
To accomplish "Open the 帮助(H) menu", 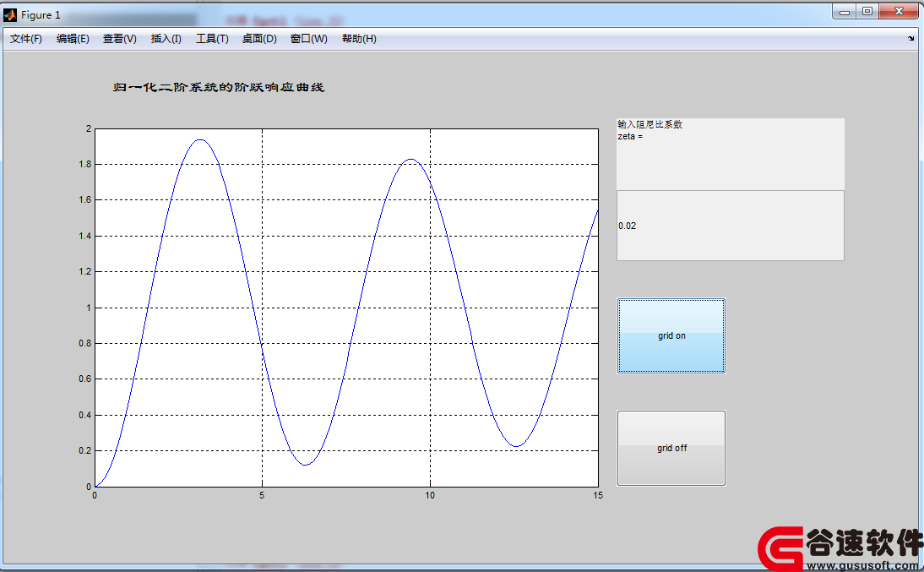I will pos(359,39).
